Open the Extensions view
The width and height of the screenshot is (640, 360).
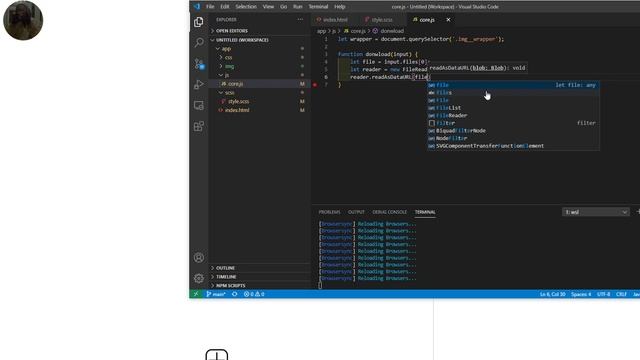pos(199,126)
